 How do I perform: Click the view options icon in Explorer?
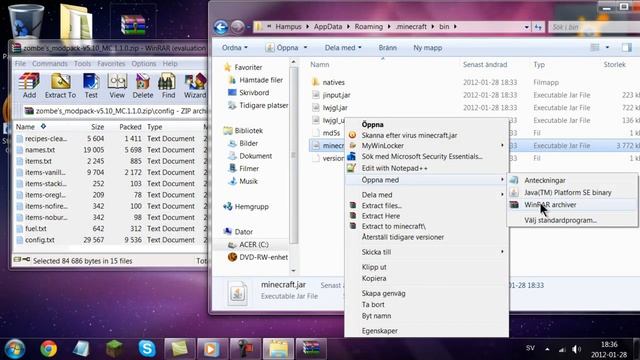(x=595, y=48)
